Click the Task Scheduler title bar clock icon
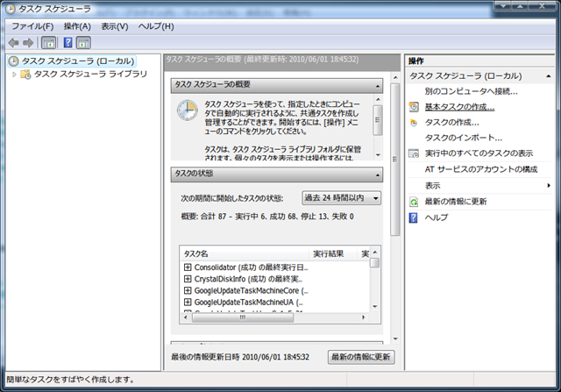This screenshot has width=561, height=392. coord(11,9)
